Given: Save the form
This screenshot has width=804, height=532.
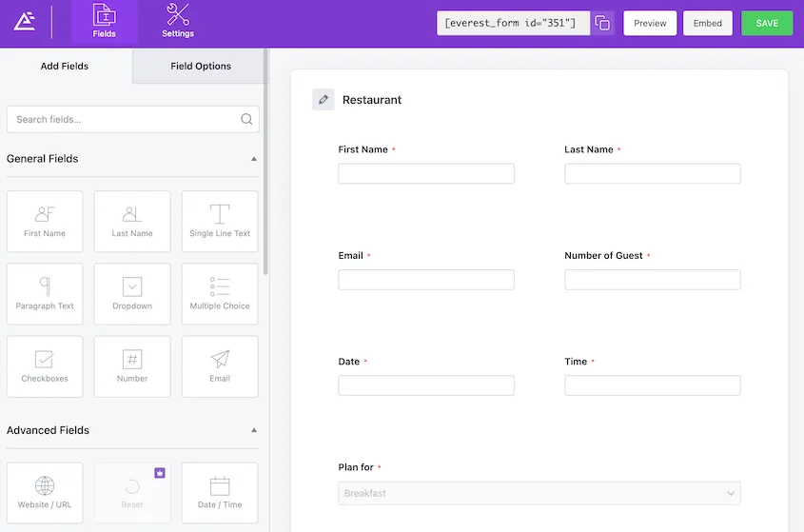Looking at the screenshot, I should tap(767, 23).
